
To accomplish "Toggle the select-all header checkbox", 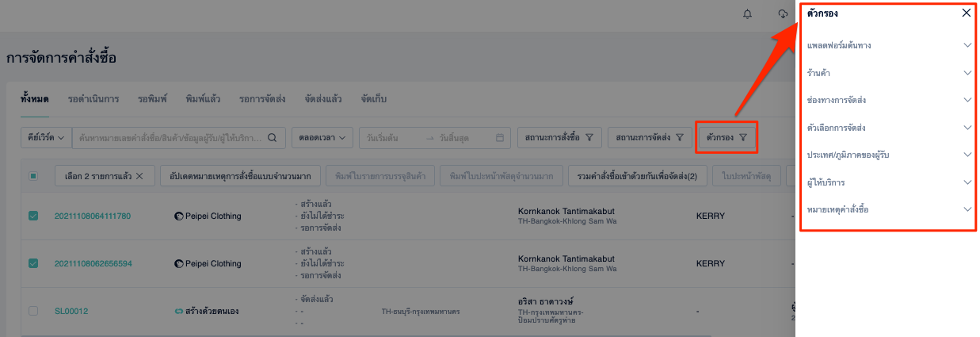I will 33,176.
